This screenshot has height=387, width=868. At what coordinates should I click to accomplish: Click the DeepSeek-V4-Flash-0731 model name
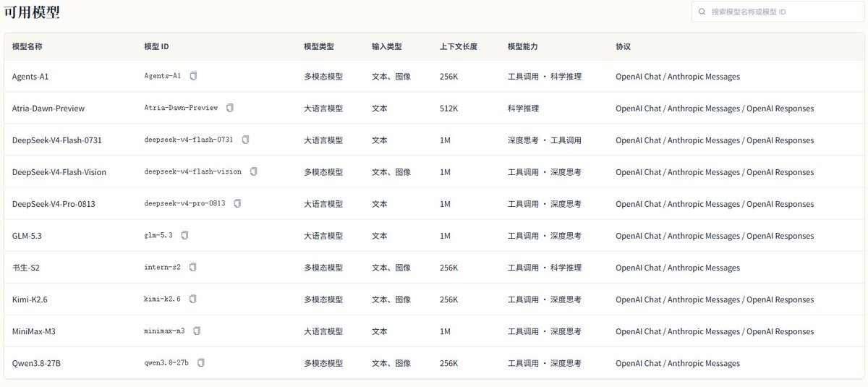click(57, 140)
